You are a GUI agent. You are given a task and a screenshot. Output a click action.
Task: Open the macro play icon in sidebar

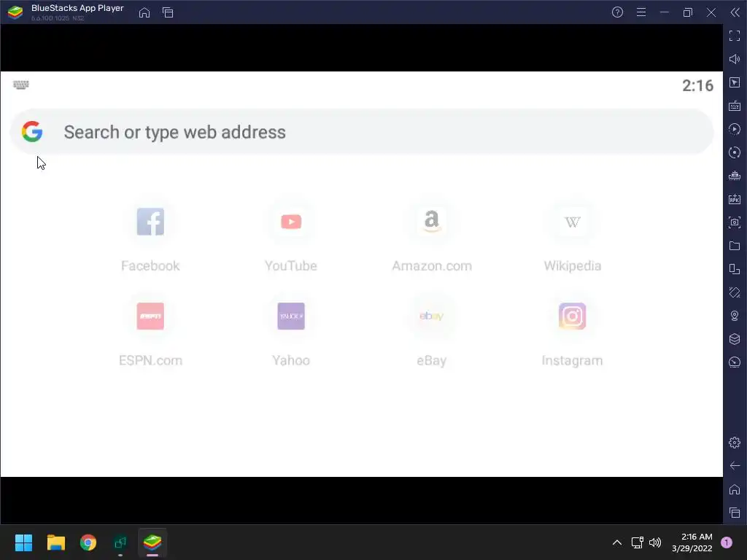(x=735, y=129)
